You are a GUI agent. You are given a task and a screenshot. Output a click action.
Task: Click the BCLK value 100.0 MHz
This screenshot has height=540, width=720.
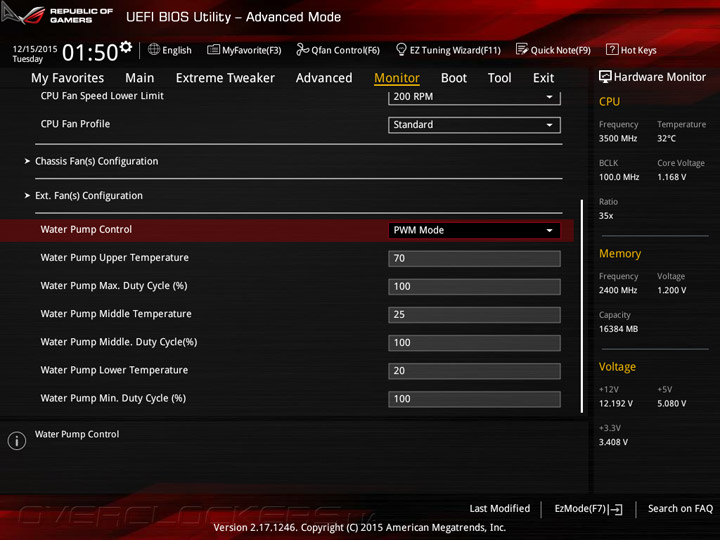click(619, 177)
